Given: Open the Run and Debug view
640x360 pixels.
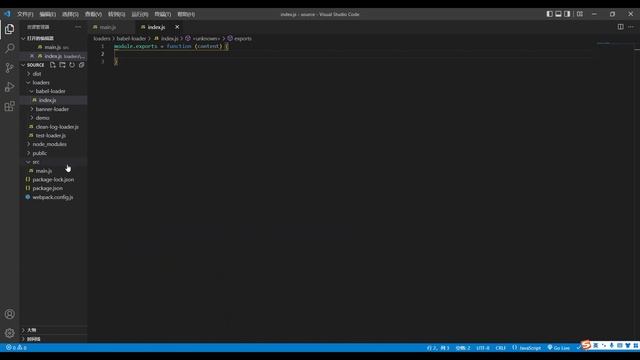Looking at the screenshot, I should click(9, 87).
